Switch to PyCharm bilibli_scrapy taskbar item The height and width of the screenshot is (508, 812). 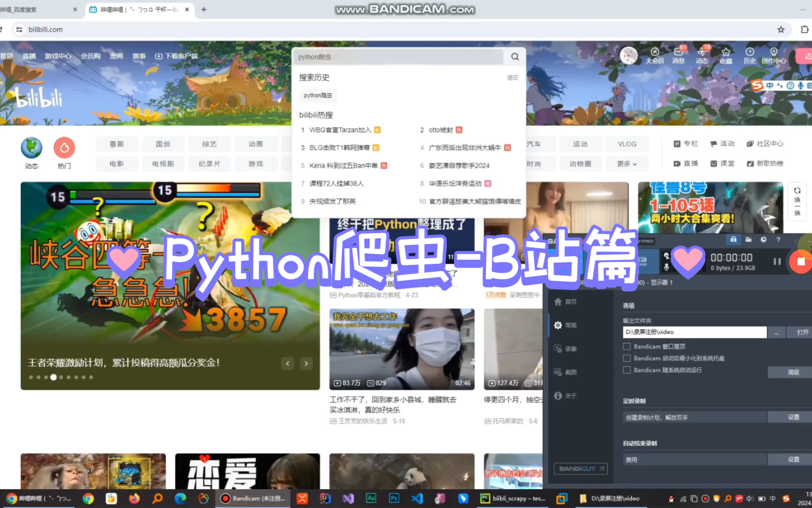tap(513, 499)
